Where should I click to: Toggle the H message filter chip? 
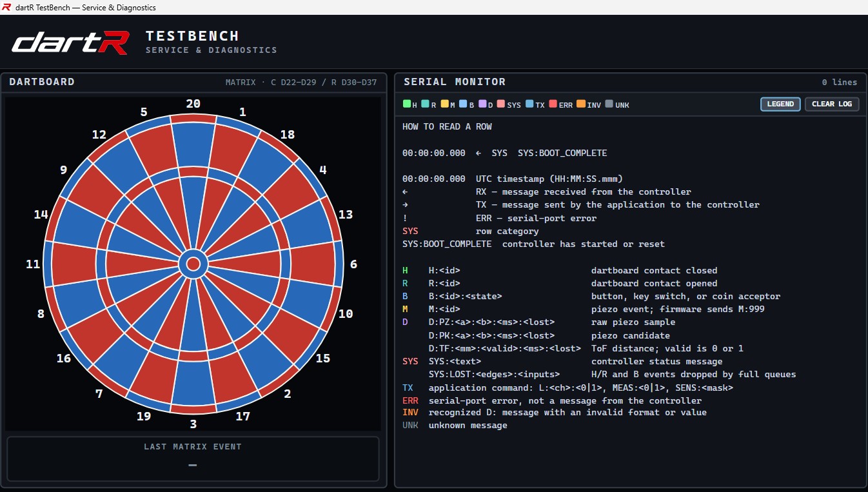[410, 104]
